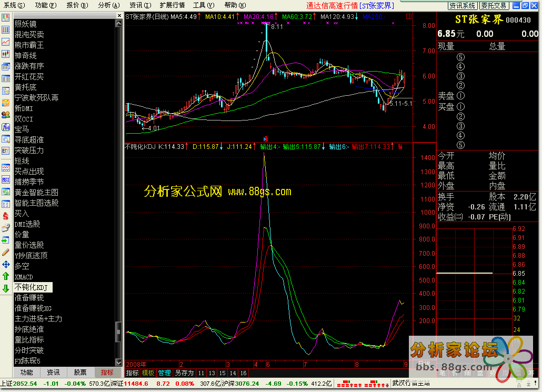The image size is (542, 392).
Task: Open the 系统 menu
Action: (x=14, y=5)
